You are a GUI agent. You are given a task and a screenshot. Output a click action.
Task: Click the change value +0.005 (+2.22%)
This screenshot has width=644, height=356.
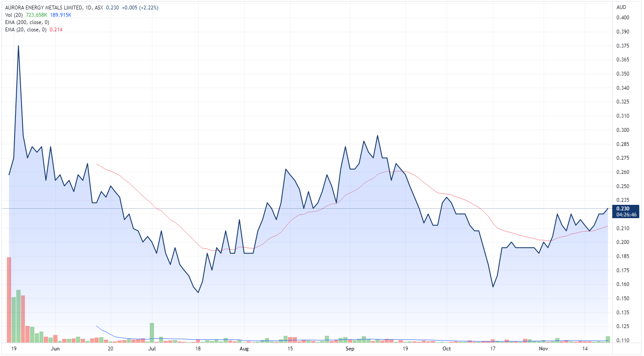point(140,8)
